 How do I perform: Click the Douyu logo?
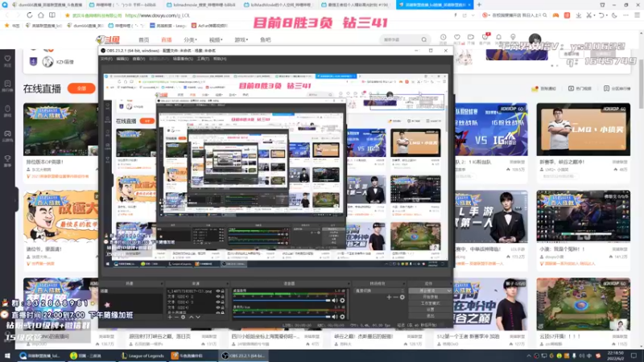(x=108, y=39)
